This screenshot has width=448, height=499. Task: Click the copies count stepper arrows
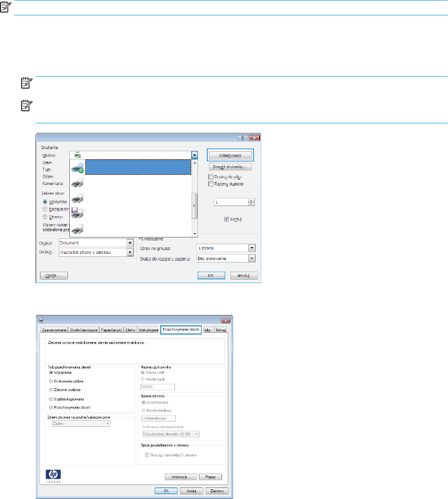click(x=250, y=202)
